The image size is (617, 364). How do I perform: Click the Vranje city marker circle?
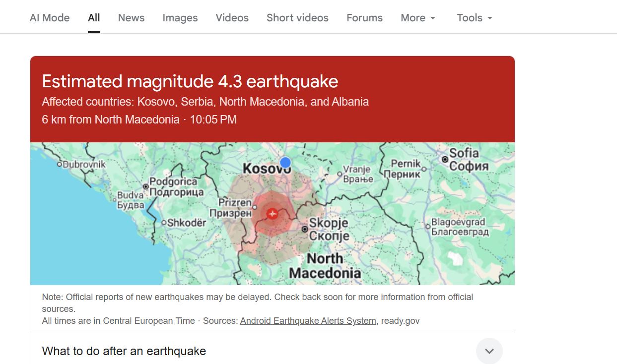coord(340,174)
